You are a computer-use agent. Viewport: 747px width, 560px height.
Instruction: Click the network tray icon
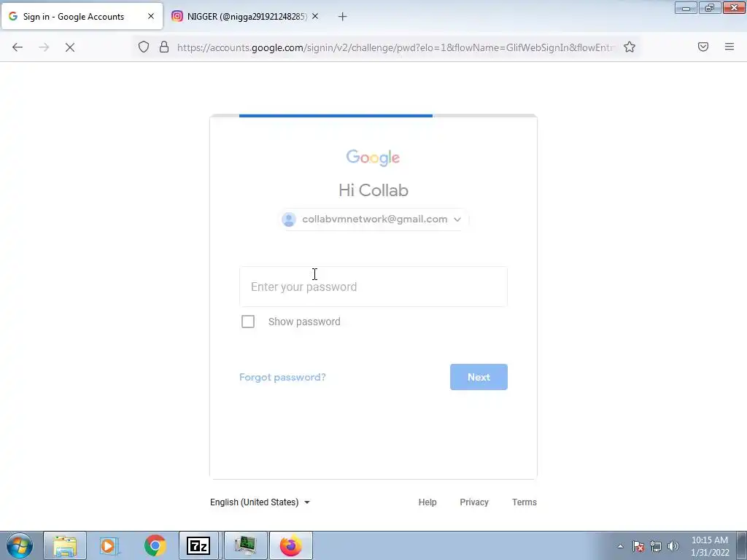(656, 546)
